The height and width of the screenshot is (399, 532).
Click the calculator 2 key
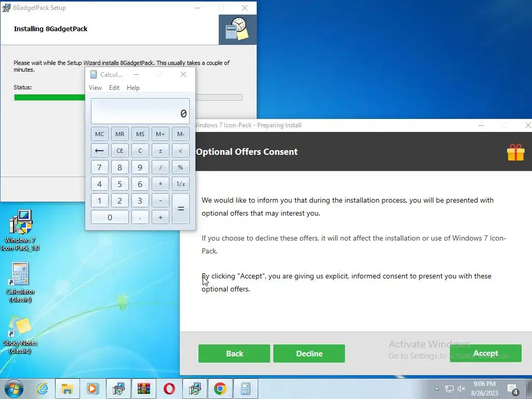(120, 201)
